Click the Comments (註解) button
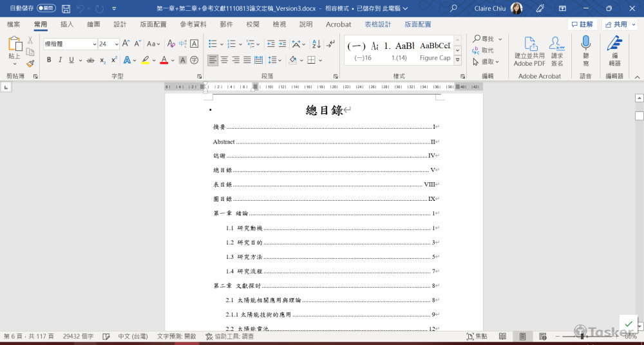 pos(582,24)
